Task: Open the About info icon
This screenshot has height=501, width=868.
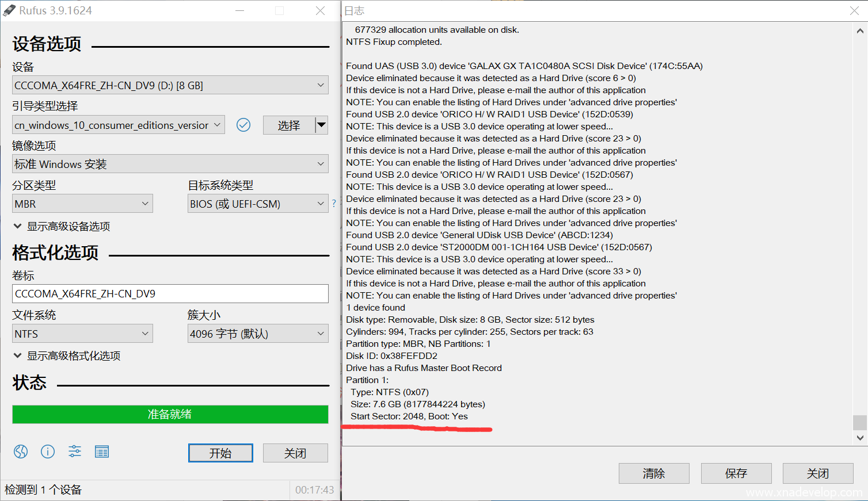Action: click(48, 452)
